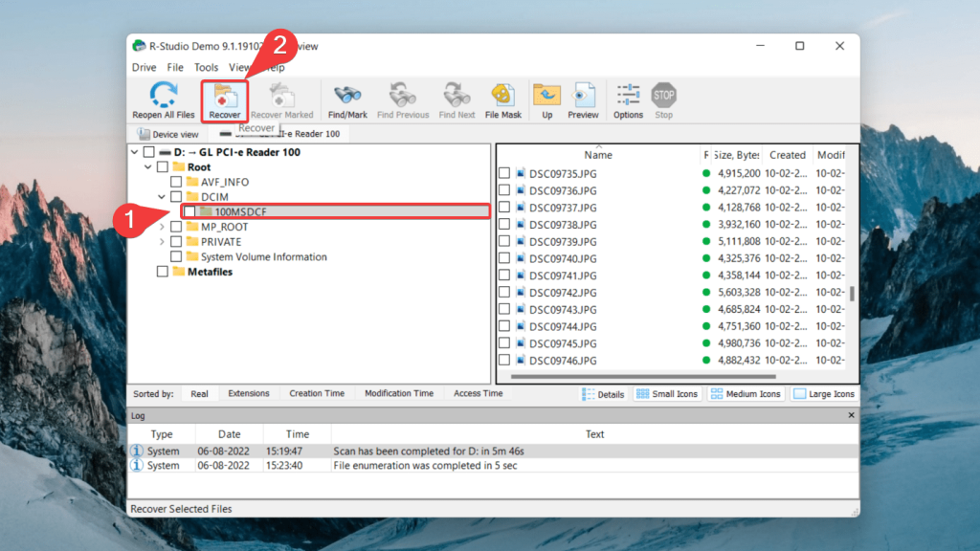Viewport: 980px width, 551px height.
Task: Switch to Large Icons view
Action: 823,393
